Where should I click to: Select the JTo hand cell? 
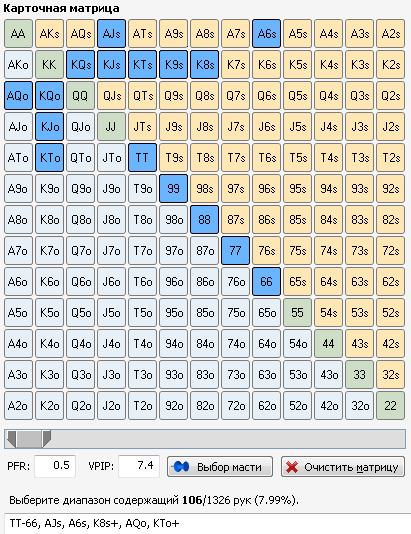coord(111,157)
